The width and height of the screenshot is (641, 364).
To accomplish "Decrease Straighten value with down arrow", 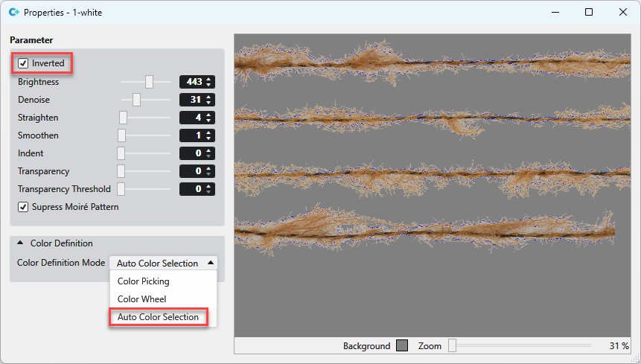I will click(209, 121).
